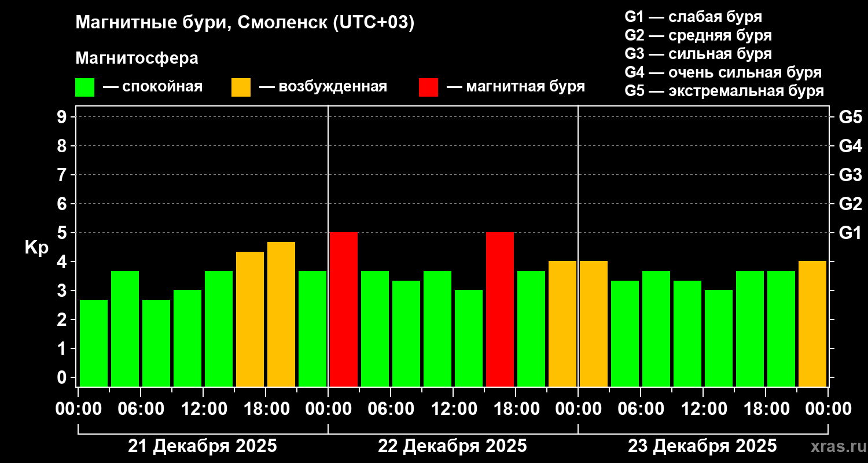Screen dimensions: 868x463
Task: Click the 'Магнитосфера' subtitle
Action: (137, 58)
